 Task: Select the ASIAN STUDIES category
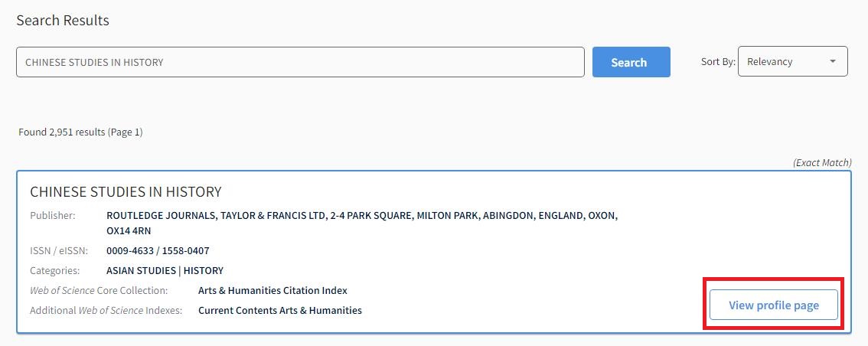141,270
